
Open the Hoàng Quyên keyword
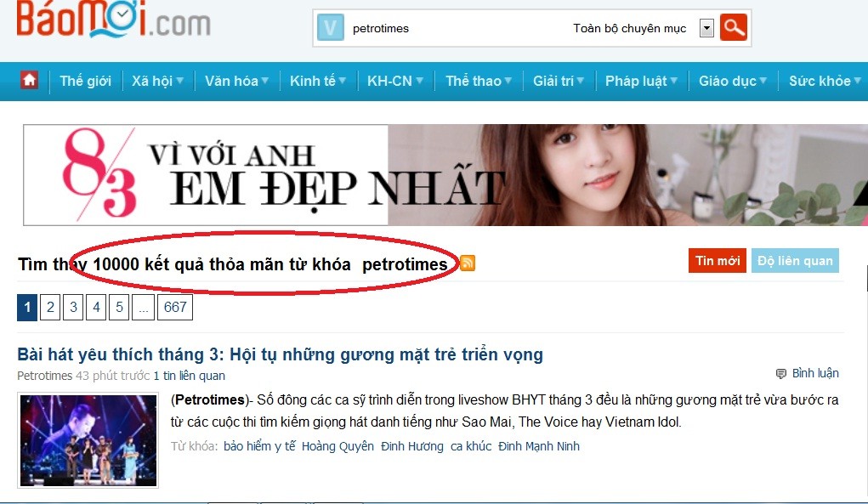tap(338, 446)
